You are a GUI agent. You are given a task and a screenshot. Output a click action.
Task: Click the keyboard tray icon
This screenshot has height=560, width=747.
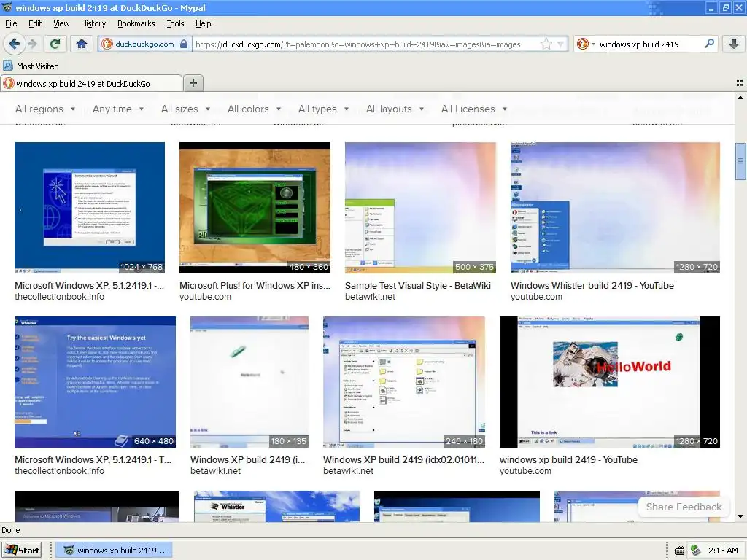click(679, 551)
